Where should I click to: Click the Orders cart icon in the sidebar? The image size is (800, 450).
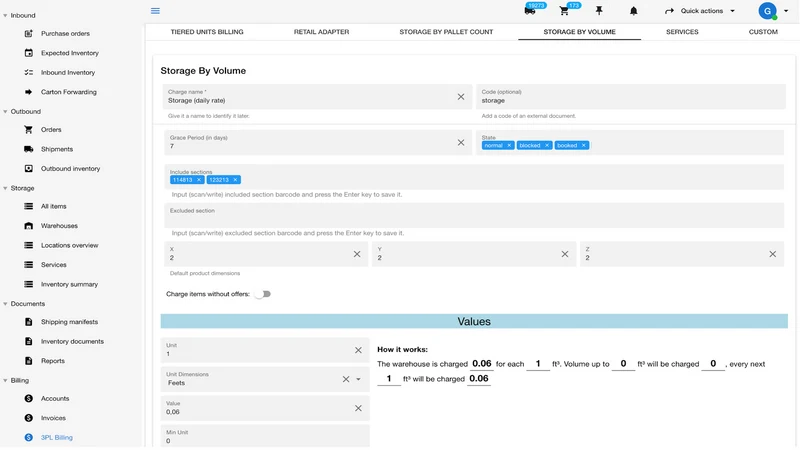click(29, 130)
